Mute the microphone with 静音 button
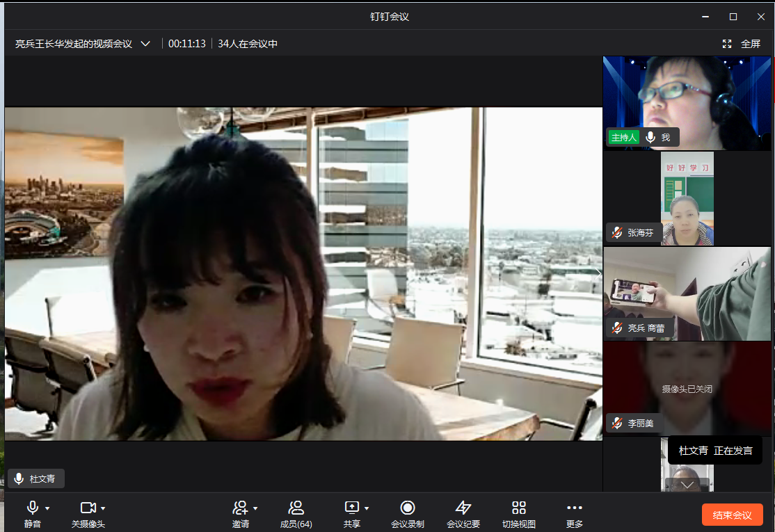The image size is (775, 532). 32,513
